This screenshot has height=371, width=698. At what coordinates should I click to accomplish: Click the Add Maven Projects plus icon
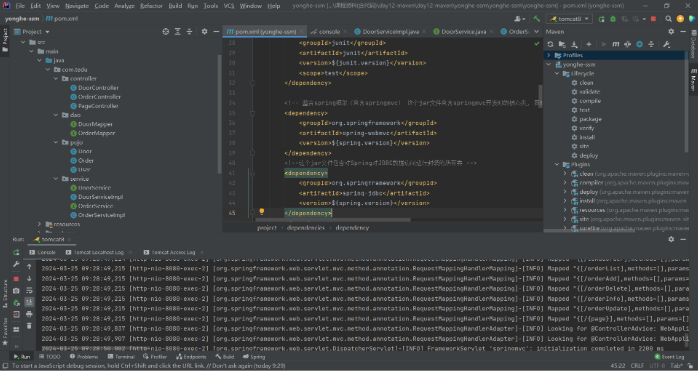(588, 44)
